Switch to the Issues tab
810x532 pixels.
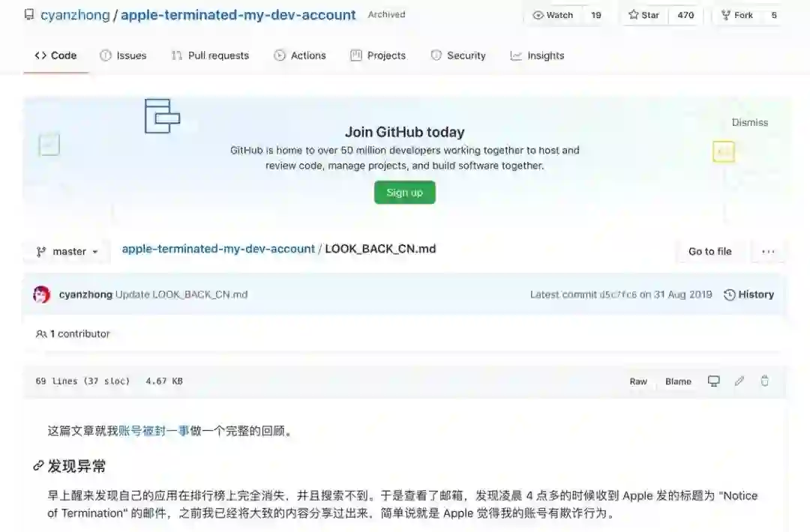point(123,55)
